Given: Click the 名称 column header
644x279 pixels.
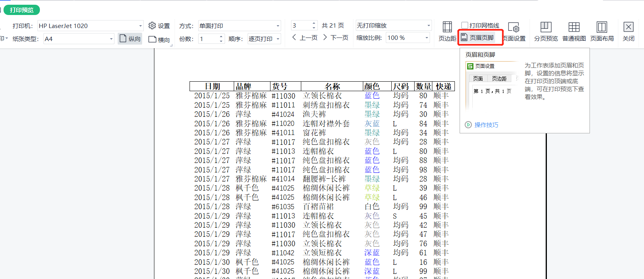Looking at the screenshot, I should [332, 86].
